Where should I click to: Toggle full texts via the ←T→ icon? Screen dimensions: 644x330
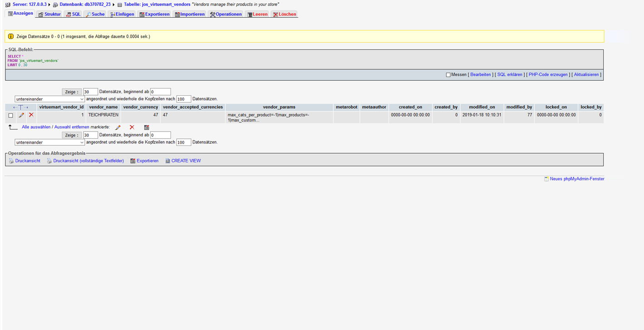(20, 107)
